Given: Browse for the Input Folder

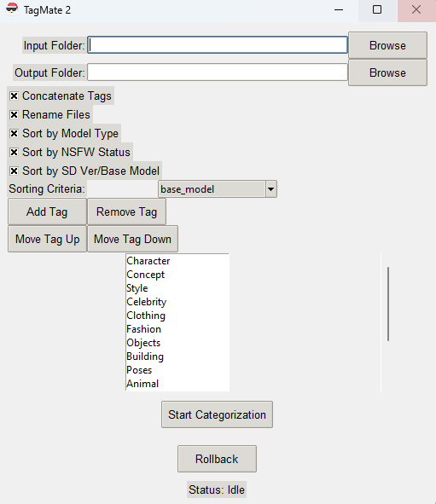Looking at the screenshot, I should click(387, 45).
